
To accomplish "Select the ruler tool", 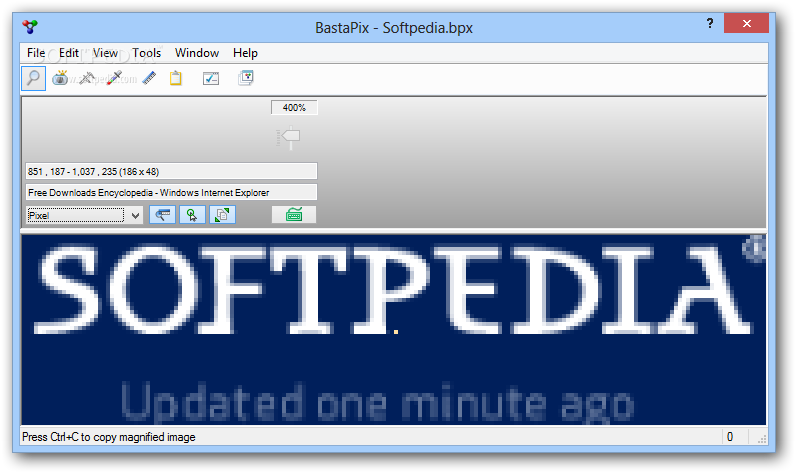I will point(149,78).
